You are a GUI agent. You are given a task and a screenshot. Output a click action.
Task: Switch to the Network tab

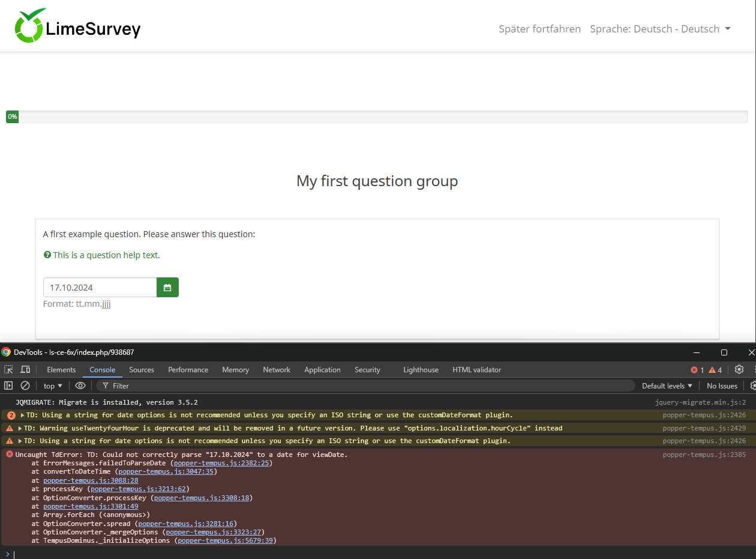(277, 370)
